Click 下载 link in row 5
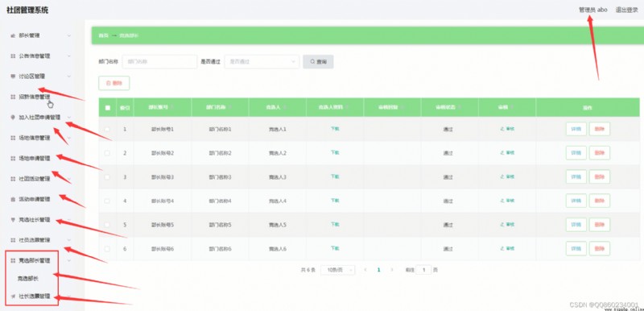The image size is (644, 311). [335, 224]
